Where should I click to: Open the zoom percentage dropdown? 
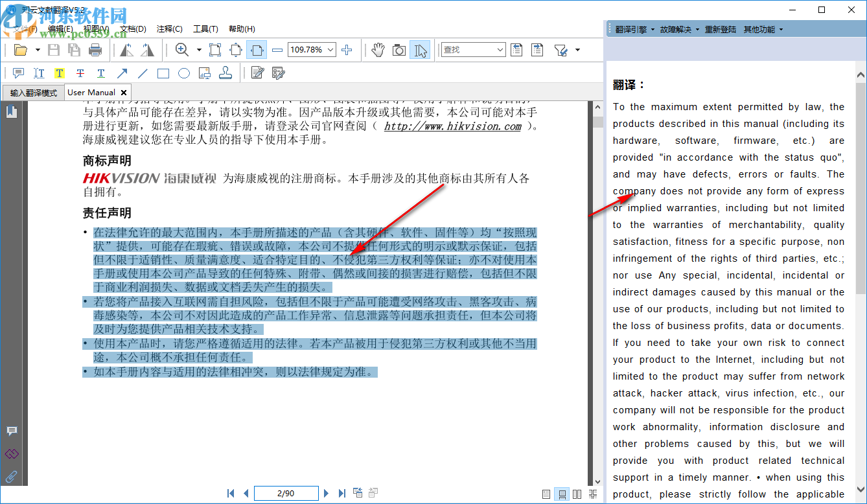coord(331,50)
